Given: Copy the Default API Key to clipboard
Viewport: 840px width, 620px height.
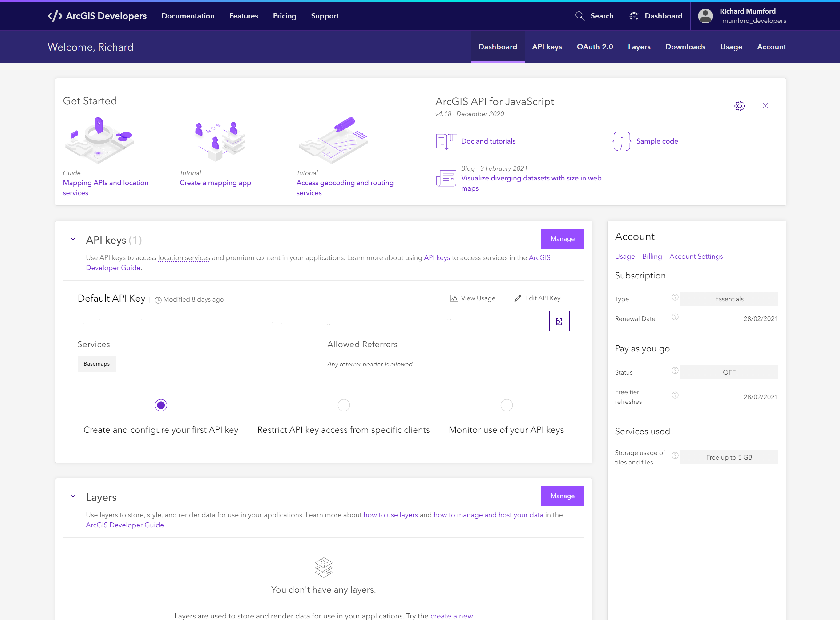Looking at the screenshot, I should [x=559, y=321].
